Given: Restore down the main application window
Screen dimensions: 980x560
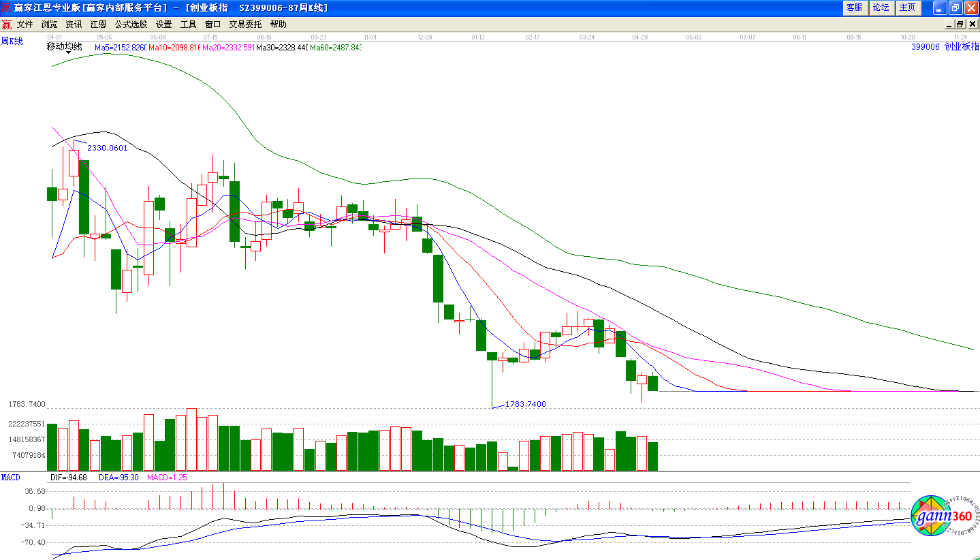Looking at the screenshot, I should [x=955, y=7].
